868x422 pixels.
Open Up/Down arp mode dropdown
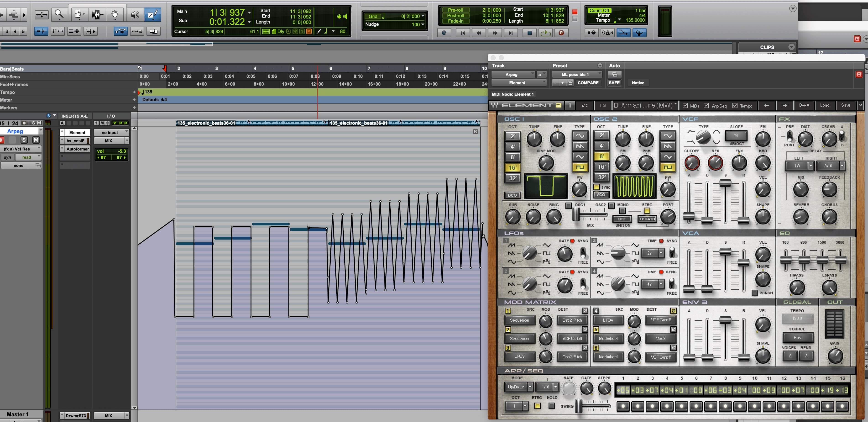pyautogui.click(x=519, y=387)
